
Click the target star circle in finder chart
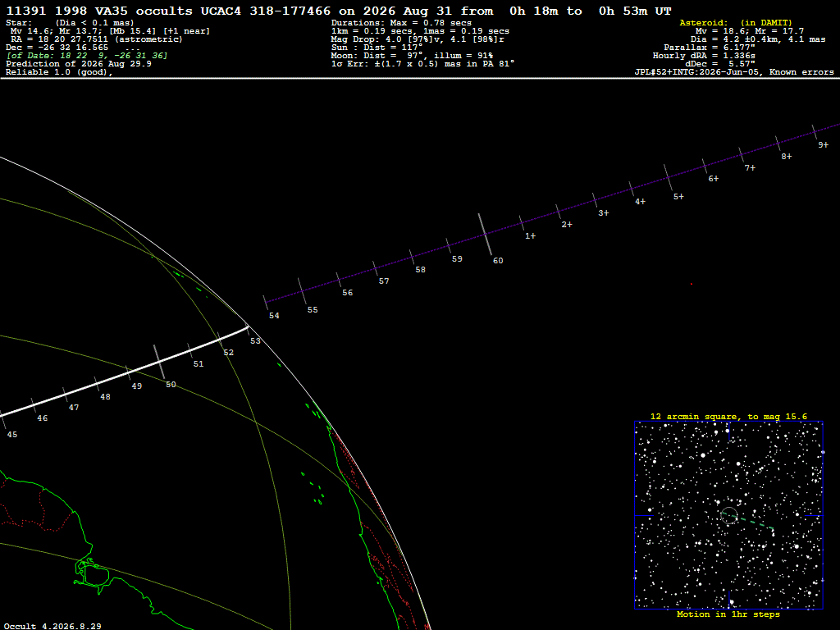[x=729, y=515]
